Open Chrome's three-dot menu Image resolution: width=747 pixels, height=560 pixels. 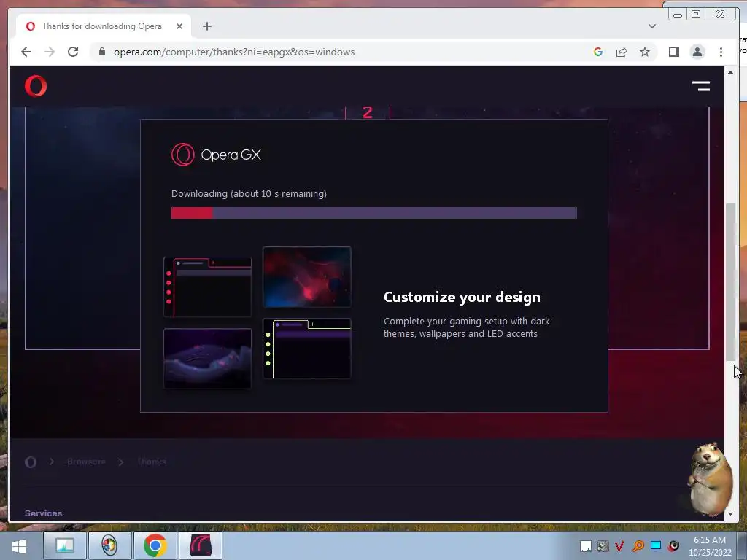(721, 52)
